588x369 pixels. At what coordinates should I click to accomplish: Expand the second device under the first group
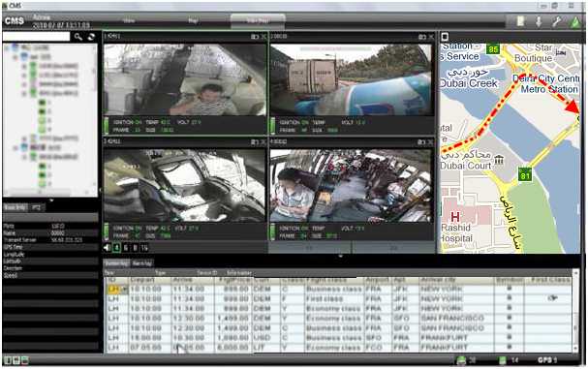click(24, 75)
